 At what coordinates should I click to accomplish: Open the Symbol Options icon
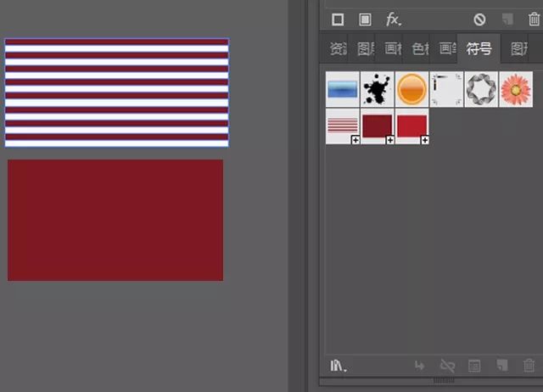tap(474, 367)
